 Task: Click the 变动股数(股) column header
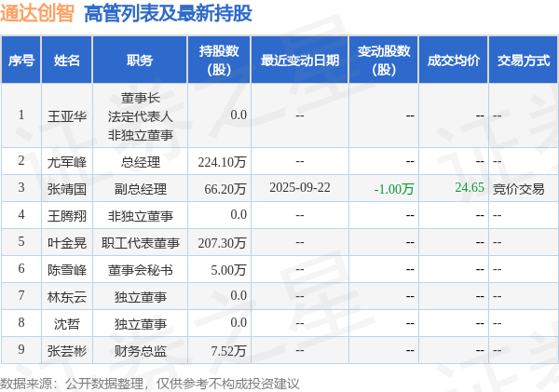click(x=384, y=60)
